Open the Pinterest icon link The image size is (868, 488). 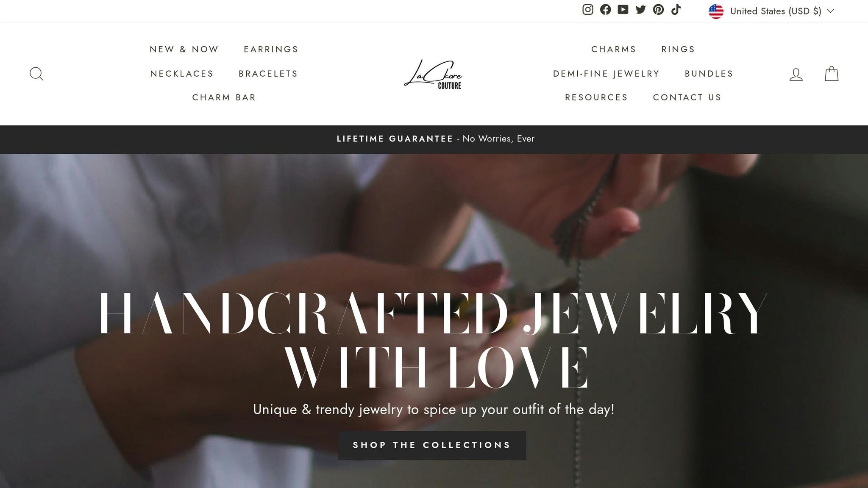click(x=658, y=10)
